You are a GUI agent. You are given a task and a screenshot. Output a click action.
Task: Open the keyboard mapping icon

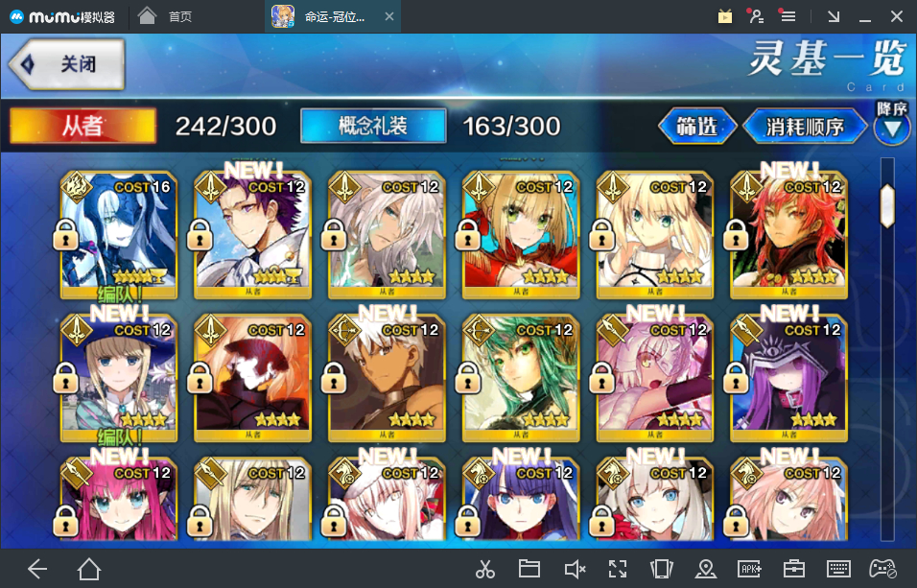tap(838, 569)
